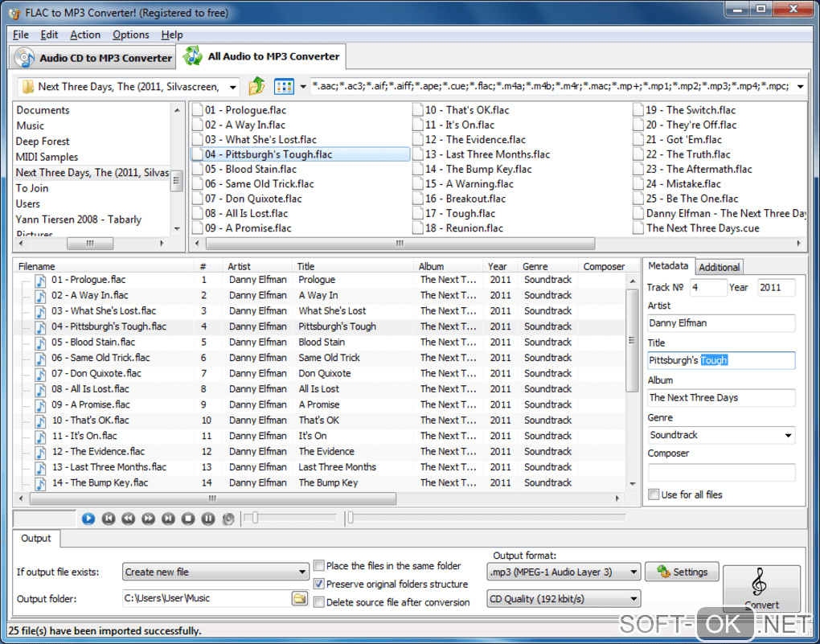Click the next track playback button
Image resolution: width=820 pixels, height=644 pixels.
[x=168, y=519]
